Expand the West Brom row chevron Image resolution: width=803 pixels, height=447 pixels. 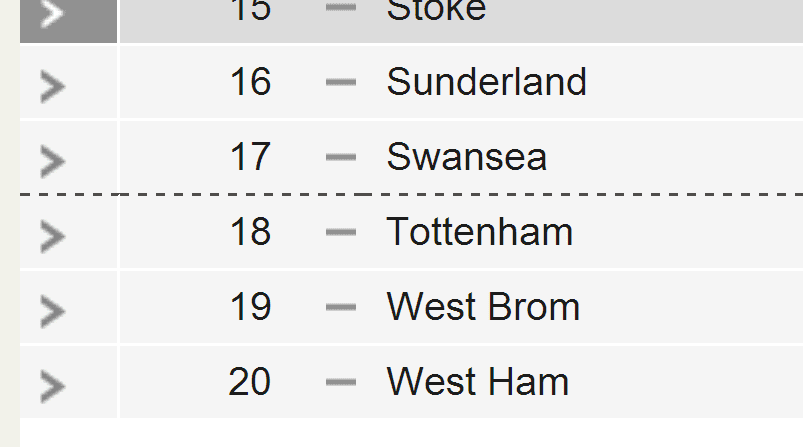click(52, 311)
